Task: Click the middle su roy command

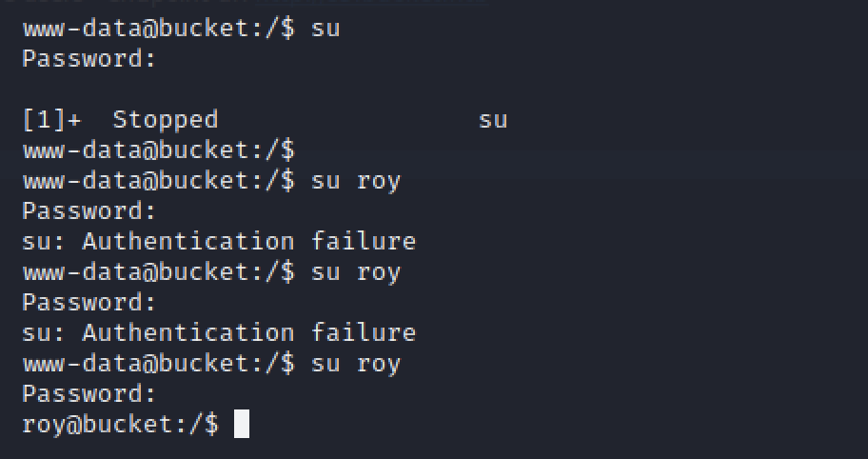Action: [356, 272]
